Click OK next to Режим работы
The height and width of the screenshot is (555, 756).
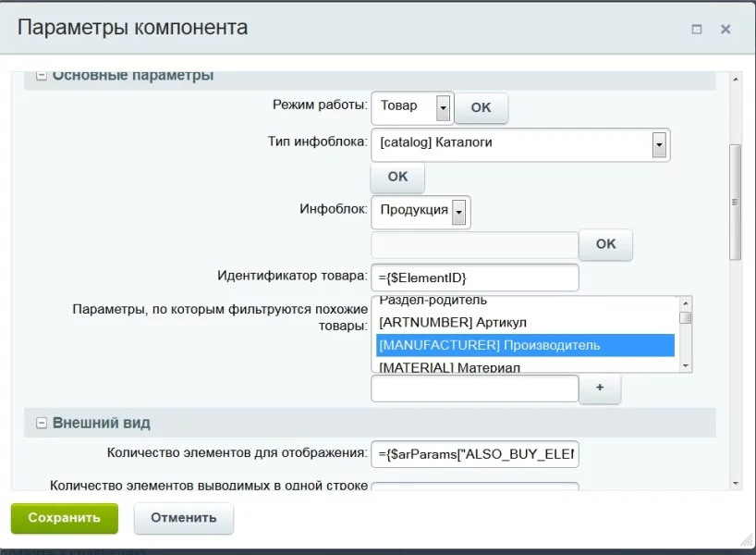481,107
